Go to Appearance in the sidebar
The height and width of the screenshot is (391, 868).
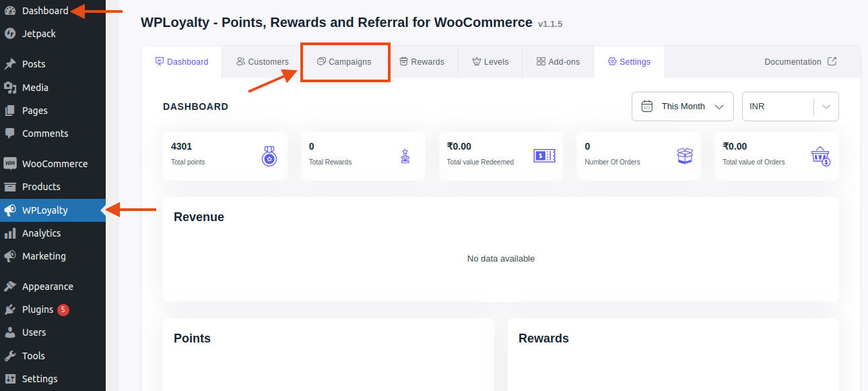point(53,287)
